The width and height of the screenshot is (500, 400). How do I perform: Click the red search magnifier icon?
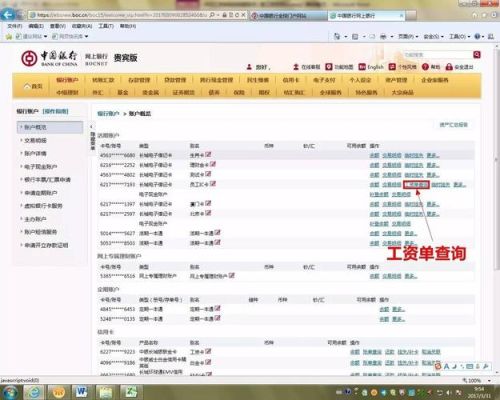[x=477, y=55]
